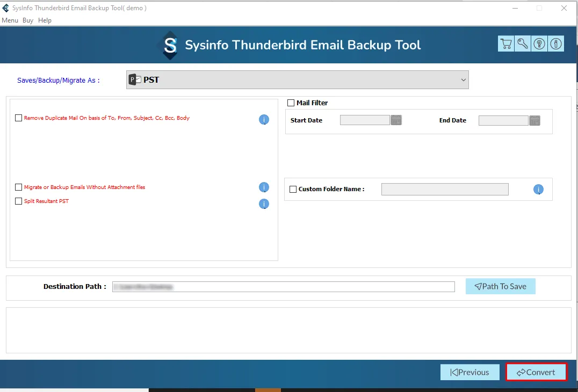Open the Help menu
Screen dimensions: 578x392
(45, 20)
